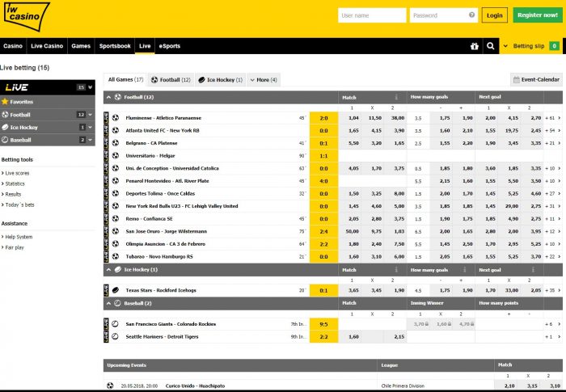Screen dimensions: 566x392
Task: Click the puck icon beside Ice Hockey sidebar
Action: point(5,127)
